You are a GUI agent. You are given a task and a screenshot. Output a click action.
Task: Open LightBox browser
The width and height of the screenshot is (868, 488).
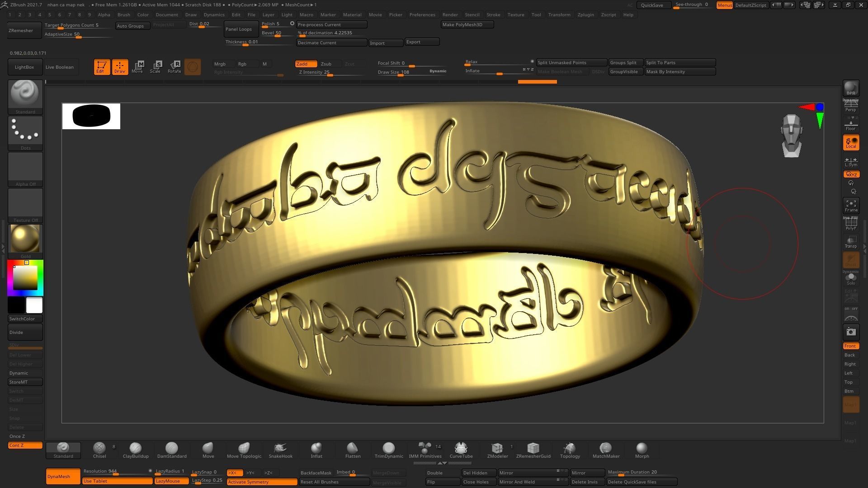(25, 67)
